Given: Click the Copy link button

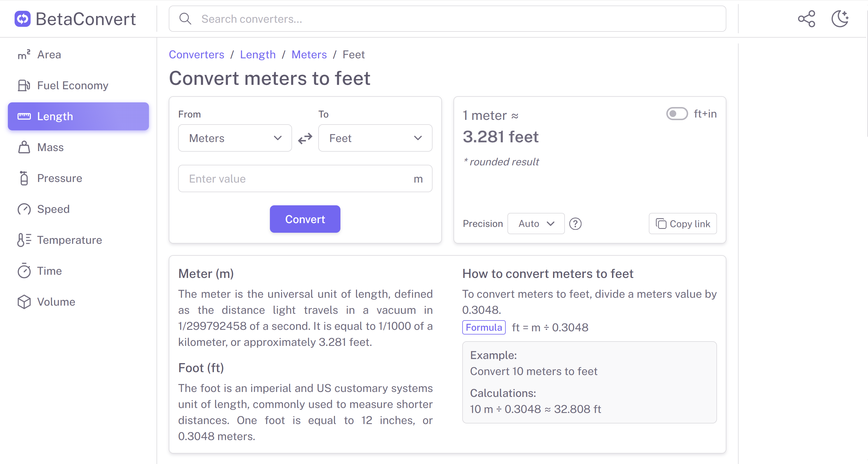Looking at the screenshot, I should point(683,224).
